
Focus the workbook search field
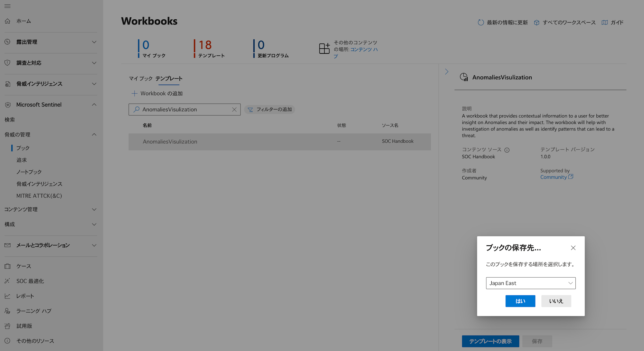coord(185,109)
